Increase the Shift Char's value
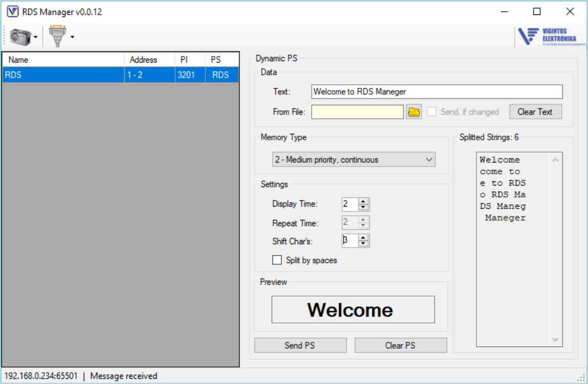The height and width of the screenshot is (384, 588). [x=363, y=237]
